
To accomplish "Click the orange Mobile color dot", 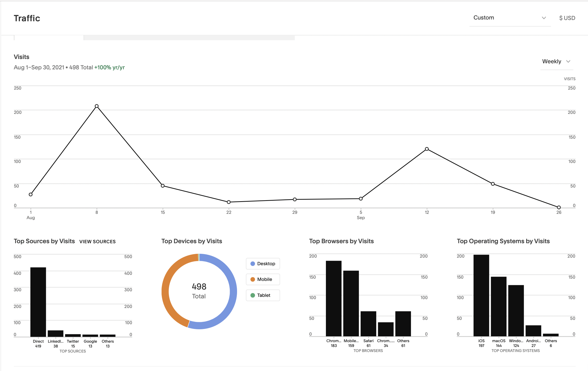I will [252, 279].
